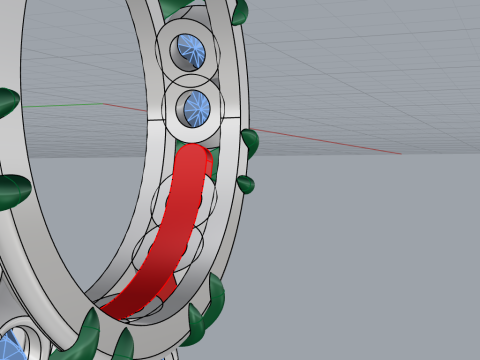
Task: Select the green prong touching the red axis line
Action: [250, 143]
